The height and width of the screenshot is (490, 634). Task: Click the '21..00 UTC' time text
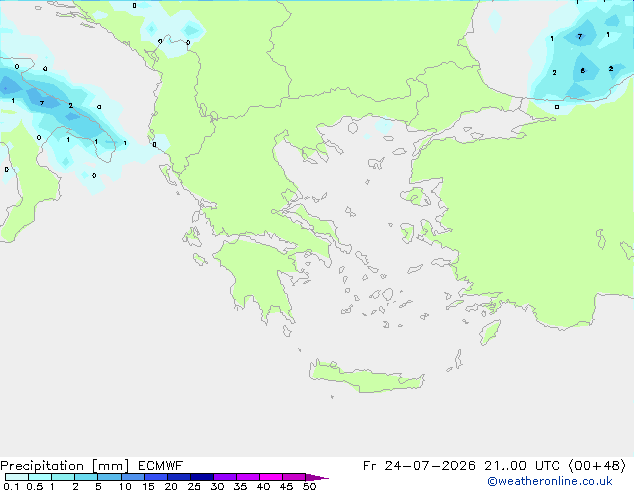[522, 466]
